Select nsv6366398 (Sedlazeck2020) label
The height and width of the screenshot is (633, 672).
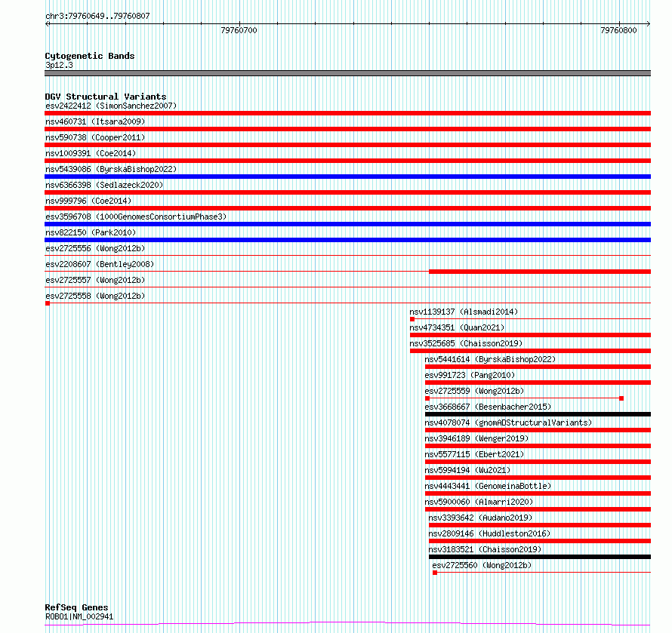104,185
